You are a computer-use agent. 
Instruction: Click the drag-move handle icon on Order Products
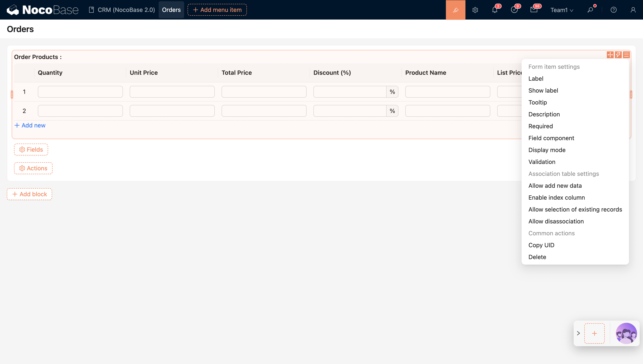610,55
